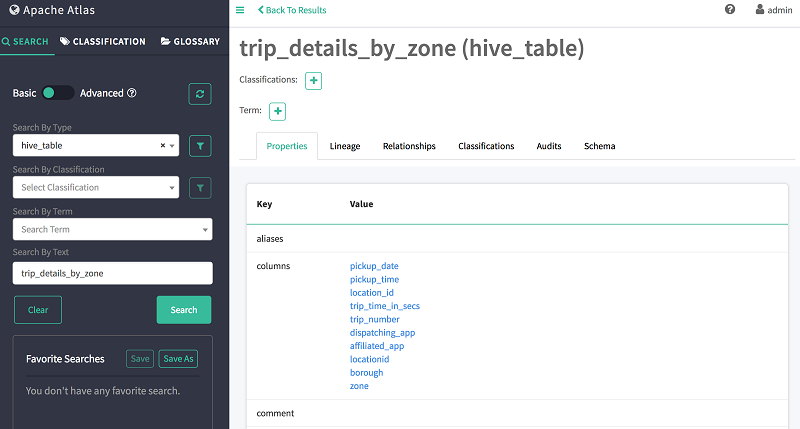Add a term with the plus icon
Viewport: 800px width, 429px height.
coord(278,111)
